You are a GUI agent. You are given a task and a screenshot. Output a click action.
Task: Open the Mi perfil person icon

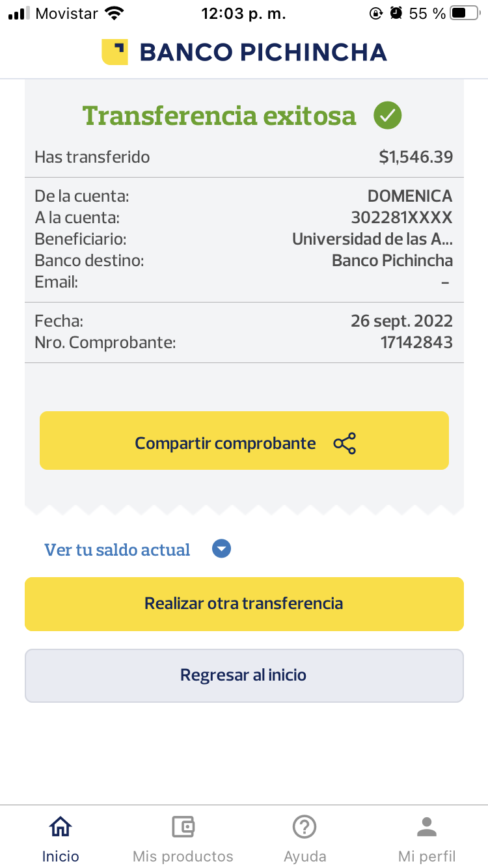pyautogui.click(x=427, y=827)
